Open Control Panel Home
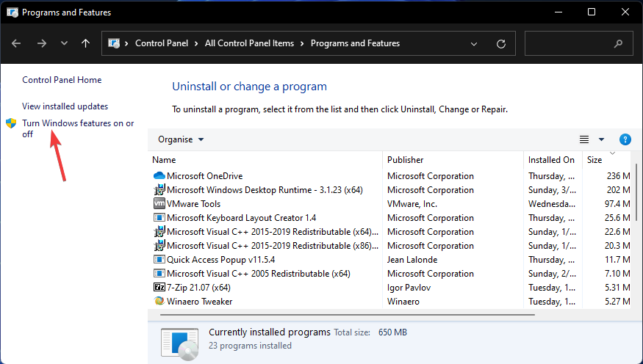 pos(62,80)
